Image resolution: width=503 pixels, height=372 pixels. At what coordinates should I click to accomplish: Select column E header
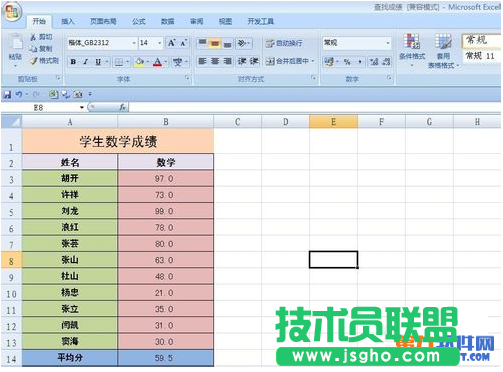pyautogui.click(x=333, y=122)
